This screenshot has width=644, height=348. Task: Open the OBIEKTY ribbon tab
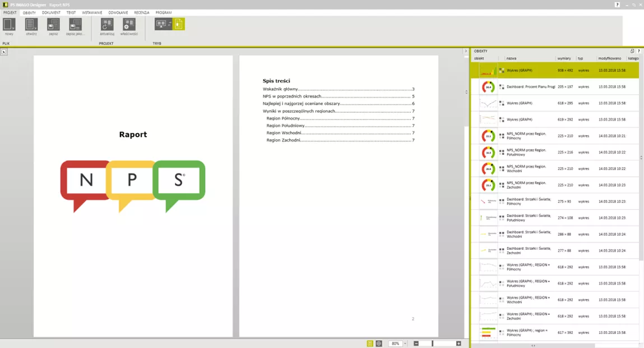tap(29, 12)
